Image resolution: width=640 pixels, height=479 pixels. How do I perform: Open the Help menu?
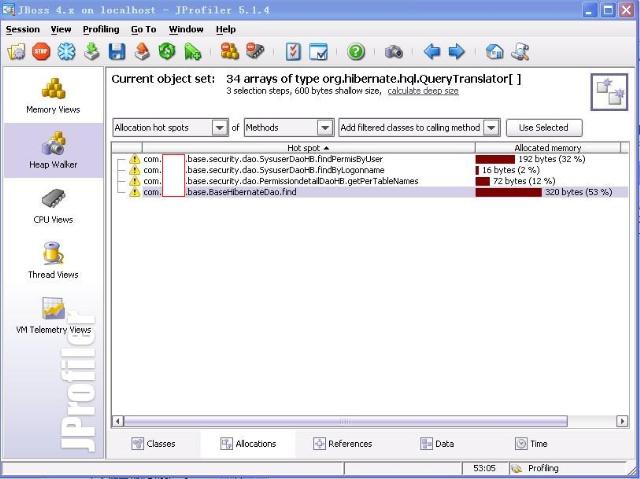(226, 29)
